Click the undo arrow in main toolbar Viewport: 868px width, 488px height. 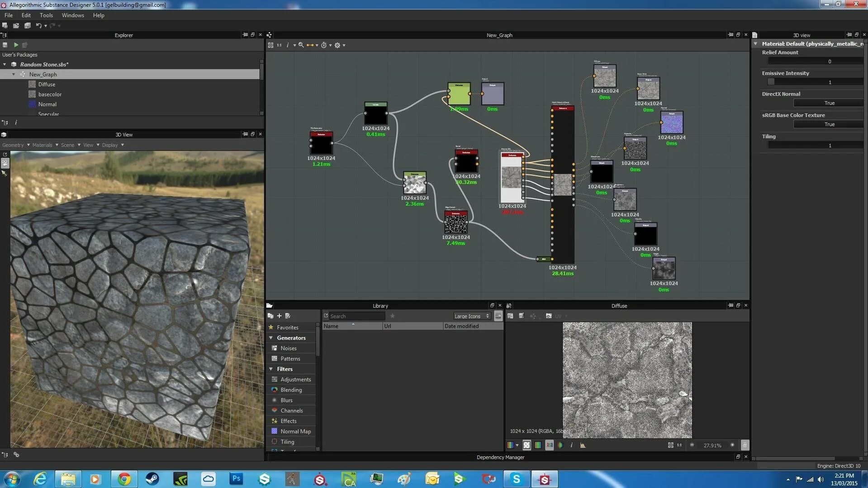(39, 26)
